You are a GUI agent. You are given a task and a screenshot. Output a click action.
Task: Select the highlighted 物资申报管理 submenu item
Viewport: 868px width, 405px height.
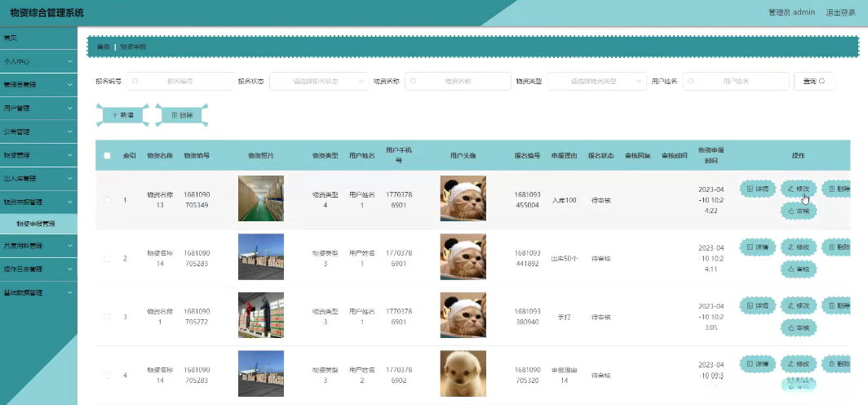pyautogui.click(x=39, y=224)
